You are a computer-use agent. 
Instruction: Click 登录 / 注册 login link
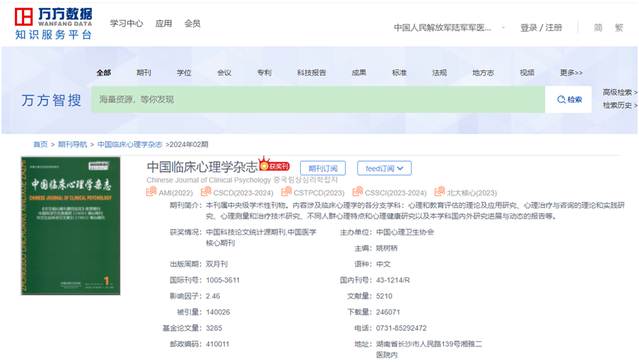pyautogui.click(x=541, y=28)
